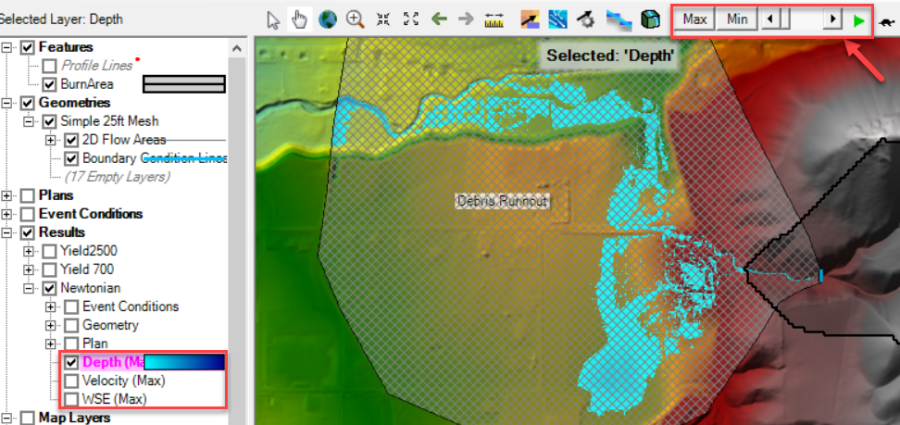Click the Depth layer color ramp swatch

[184, 363]
